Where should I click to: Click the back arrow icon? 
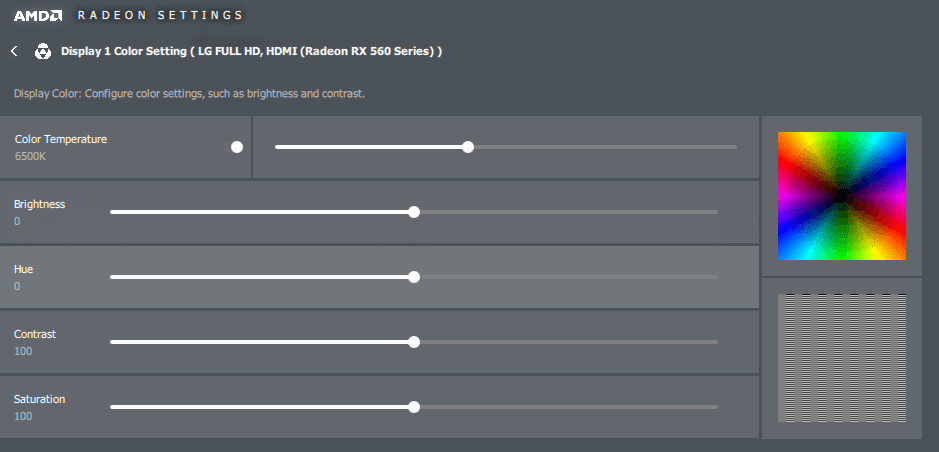14,51
